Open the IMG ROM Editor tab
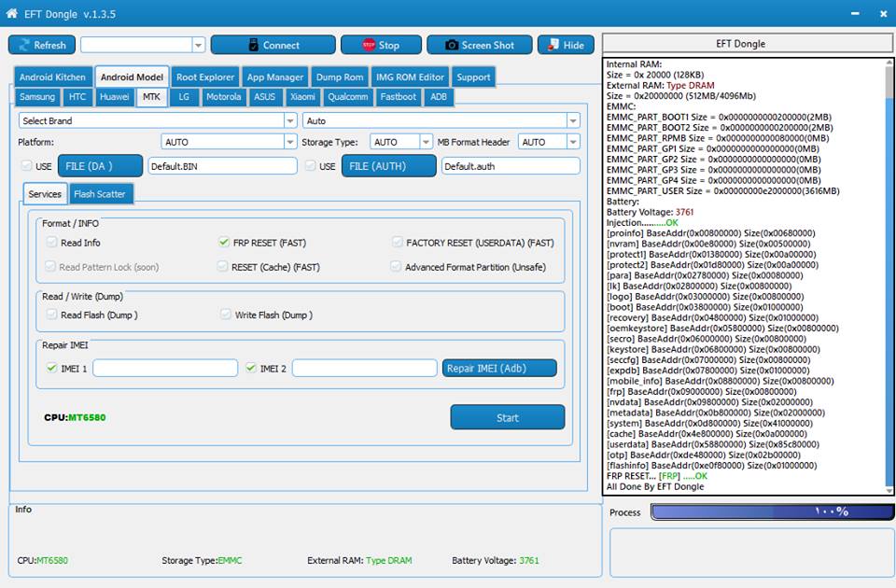Viewport: 896px width, 588px height. 410,77
